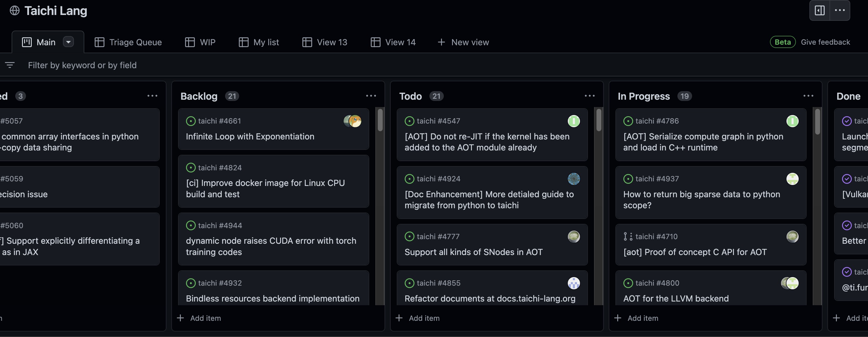
Task: Open the Todo column overflow menu
Action: click(589, 96)
